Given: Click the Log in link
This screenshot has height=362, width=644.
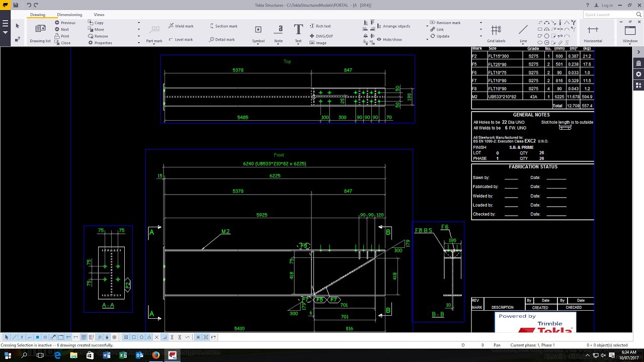Looking at the screenshot, I should (607, 5).
